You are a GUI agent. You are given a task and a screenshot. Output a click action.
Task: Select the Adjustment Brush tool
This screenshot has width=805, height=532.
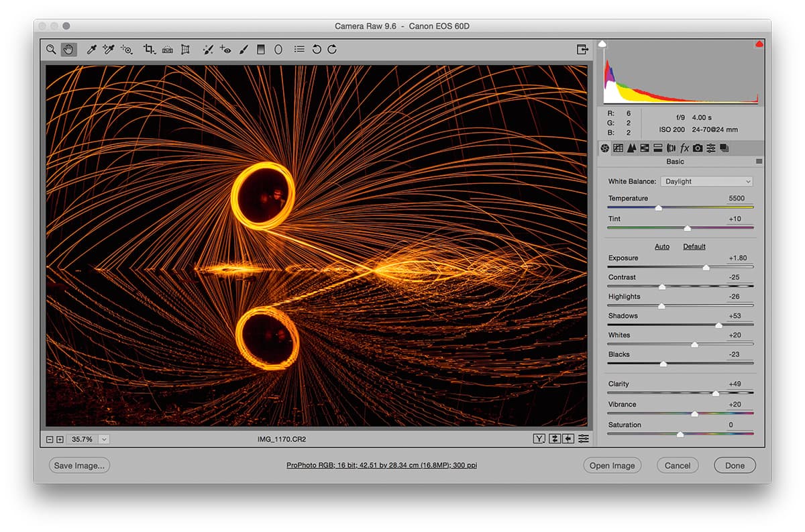(x=244, y=50)
